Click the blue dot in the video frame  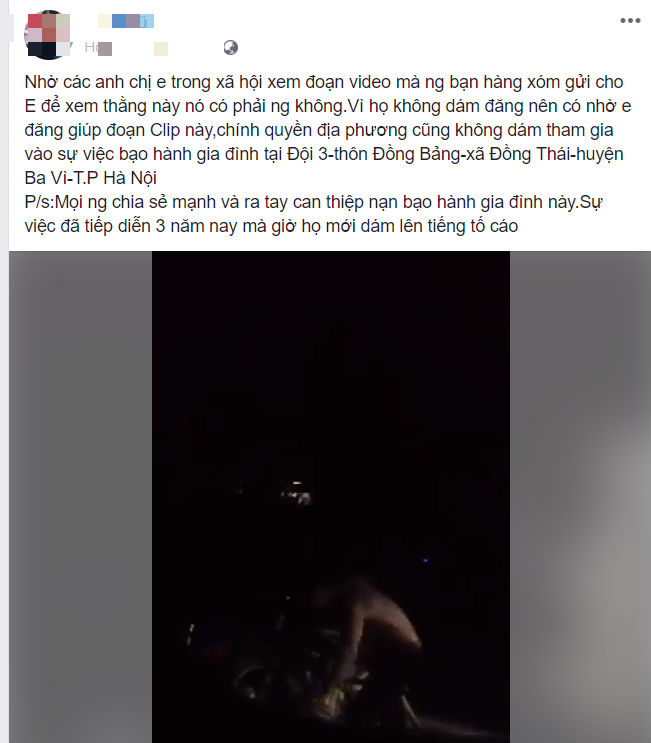click(425, 561)
